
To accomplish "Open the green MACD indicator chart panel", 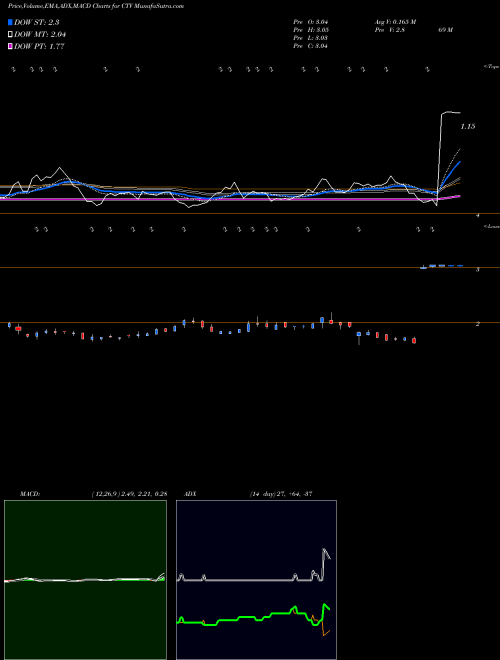I will coord(85,580).
